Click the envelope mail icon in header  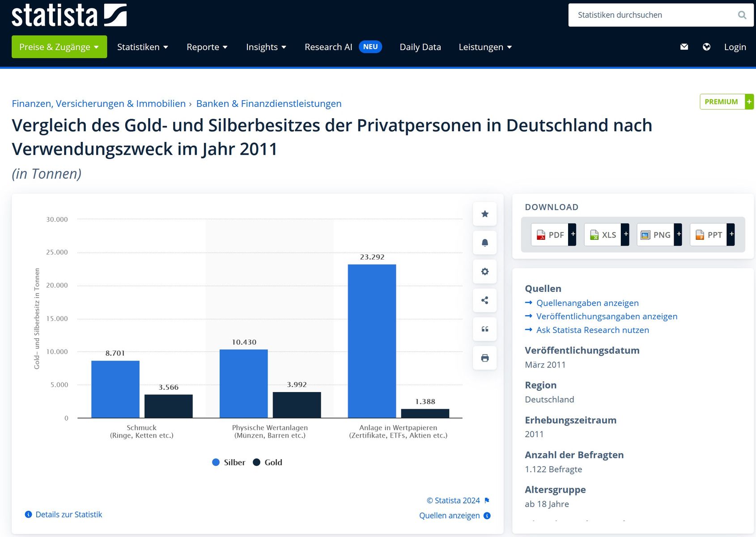pos(684,47)
